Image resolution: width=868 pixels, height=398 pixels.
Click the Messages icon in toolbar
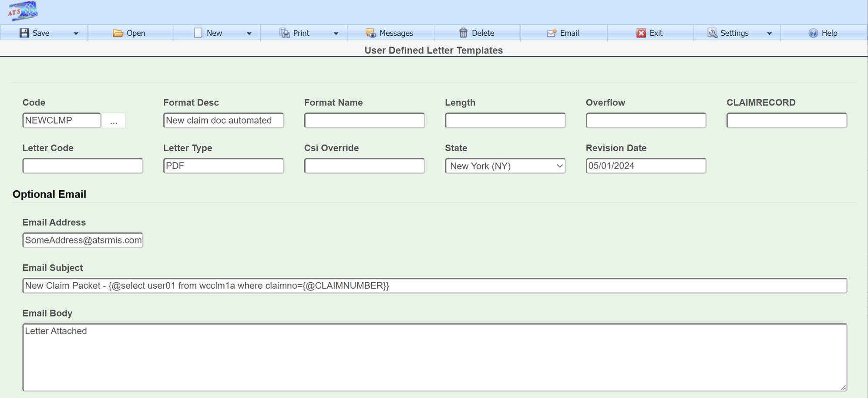tap(370, 33)
